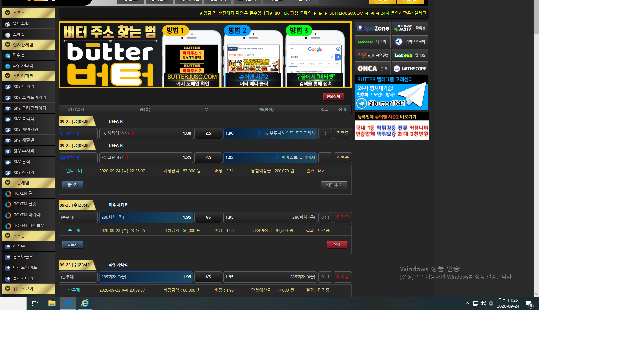
Task: Open File Explorer from the taskbar
Action: click(x=52, y=303)
